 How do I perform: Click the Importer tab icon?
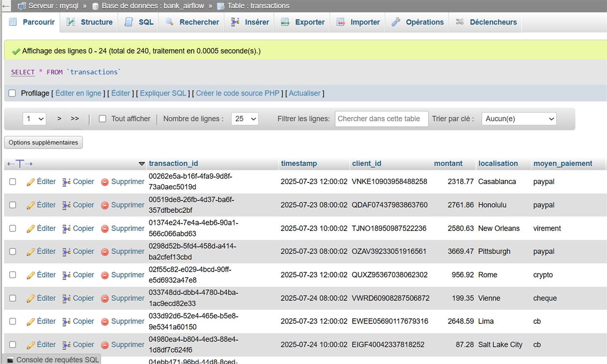click(341, 22)
